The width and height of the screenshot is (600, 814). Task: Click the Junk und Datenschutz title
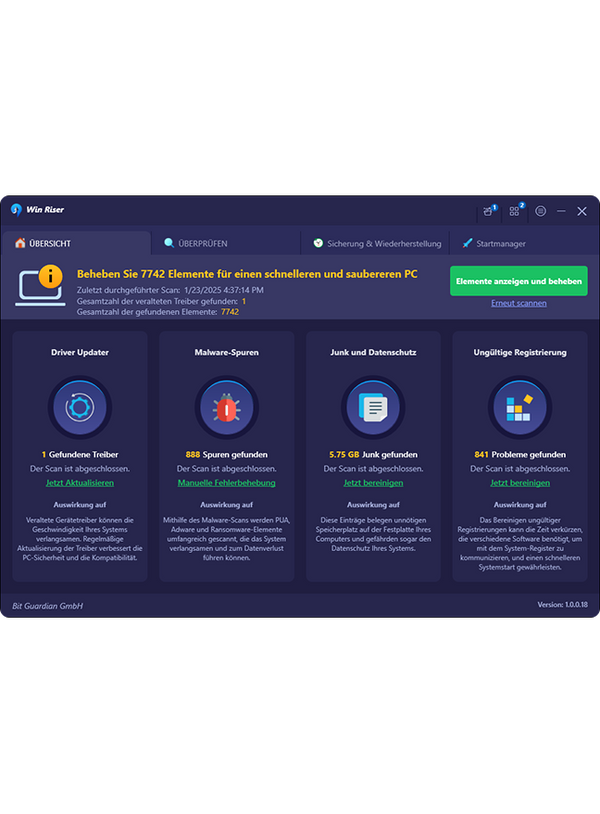[x=373, y=352]
